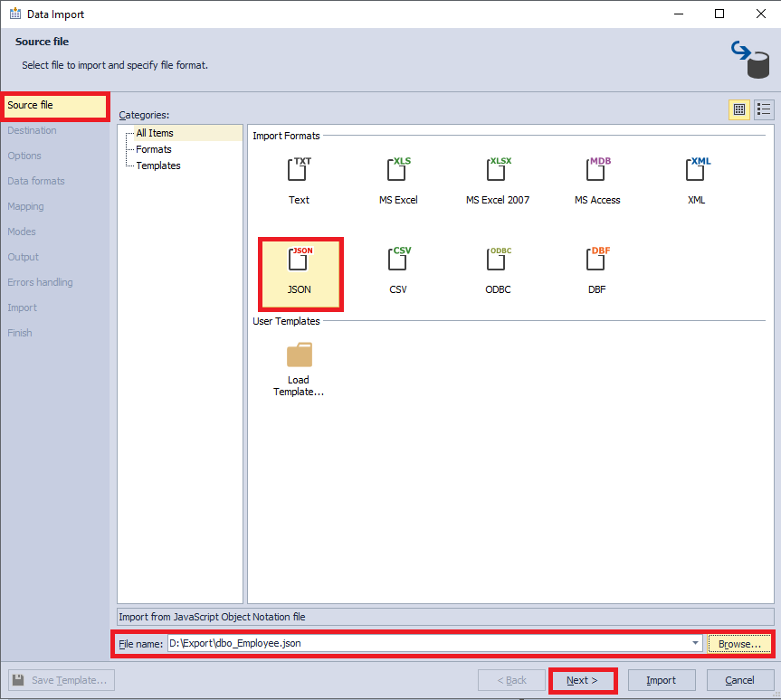The height and width of the screenshot is (700, 781).
Task: Pick the MS Excel 2007 XLSX format
Action: coord(498,180)
